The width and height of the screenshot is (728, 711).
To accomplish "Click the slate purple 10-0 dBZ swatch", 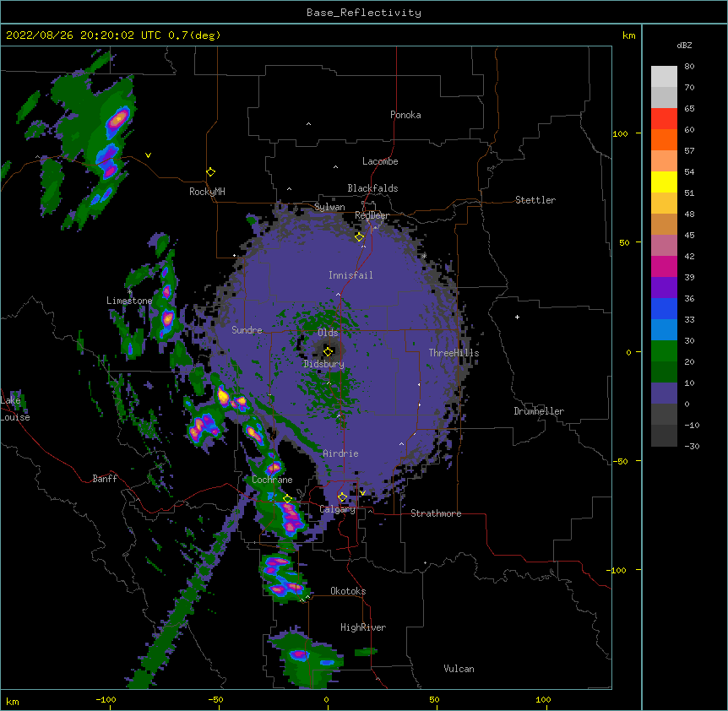I will point(664,393).
